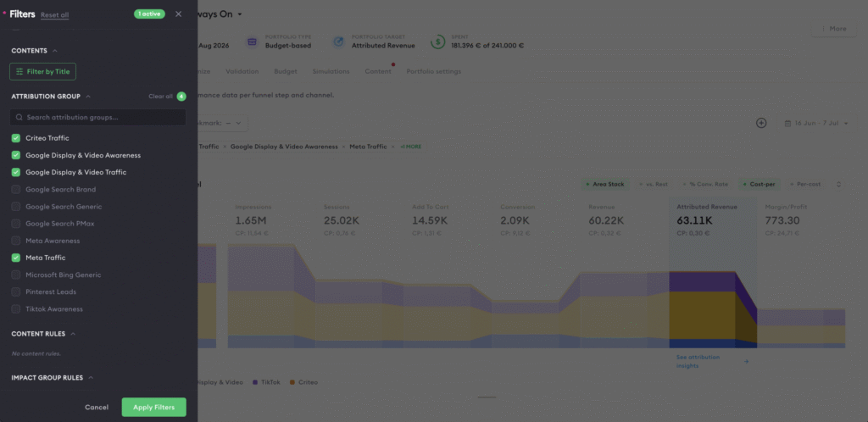The width and height of the screenshot is (868, 422).
Task: Click the Portfolio Type briefcase icon
Action: (252, 42)
